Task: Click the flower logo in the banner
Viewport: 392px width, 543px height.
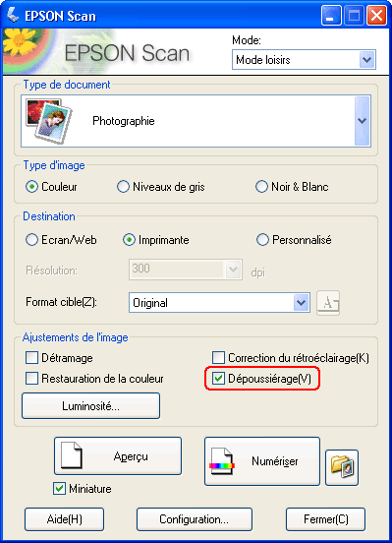Action: coord(20,42)
